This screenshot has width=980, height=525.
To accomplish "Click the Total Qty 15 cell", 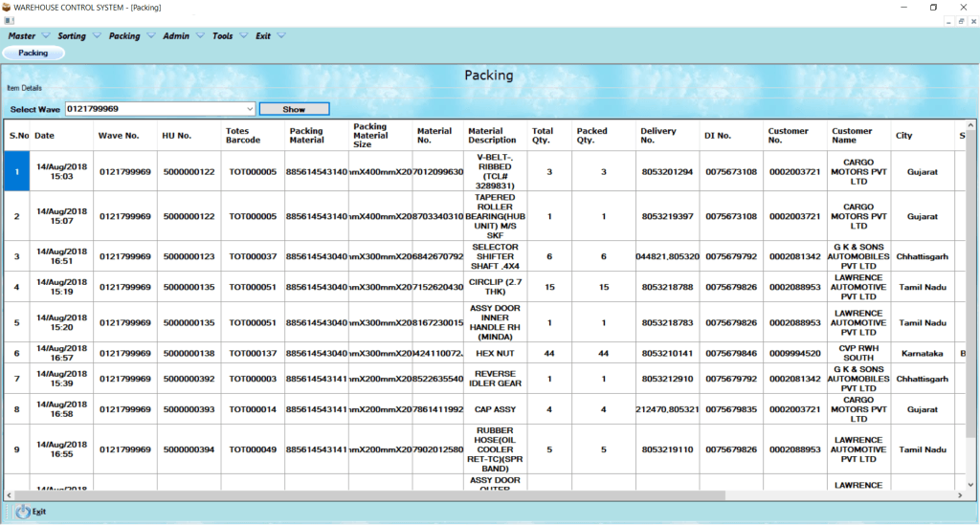I will (x=549, y=287).
